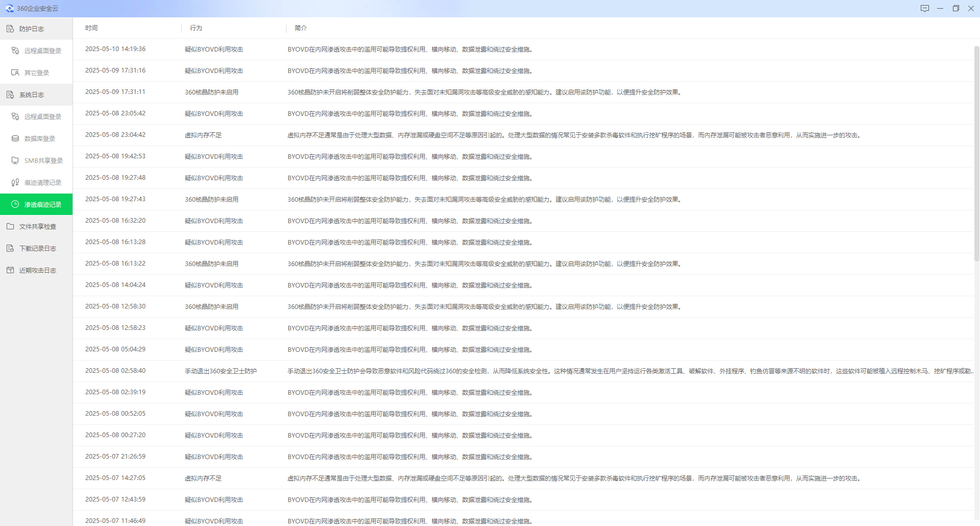The width and height of the screenshot is (980, 526).
Task: Click the 近期攻击日志 calendar icon
Action: point(10,270)
